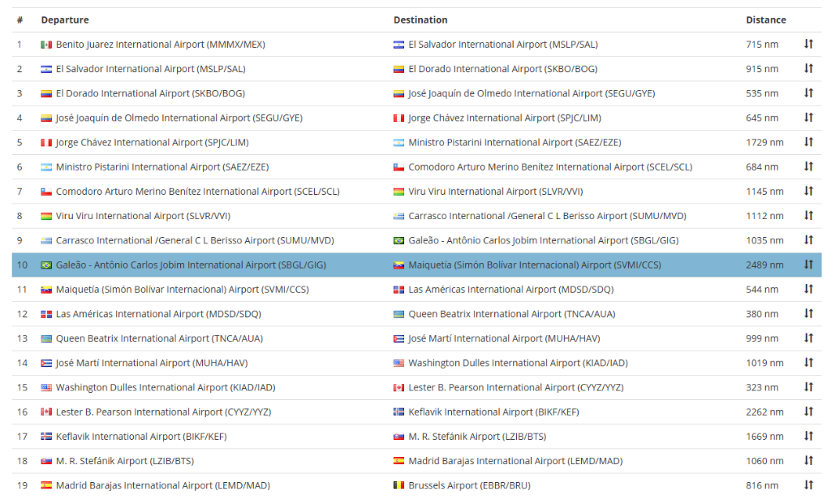The height and width of the screenshot is (504, 831).
Task: Select Keflavik International Airport departure in row 17
Action: pyautogui.click(x=141, y=437)
